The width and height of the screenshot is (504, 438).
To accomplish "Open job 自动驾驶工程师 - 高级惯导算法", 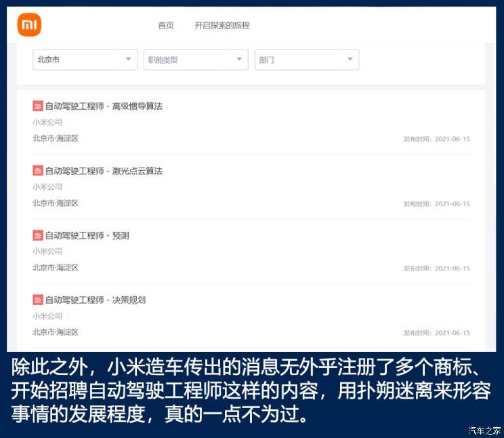I will click(x=104, y=106).
